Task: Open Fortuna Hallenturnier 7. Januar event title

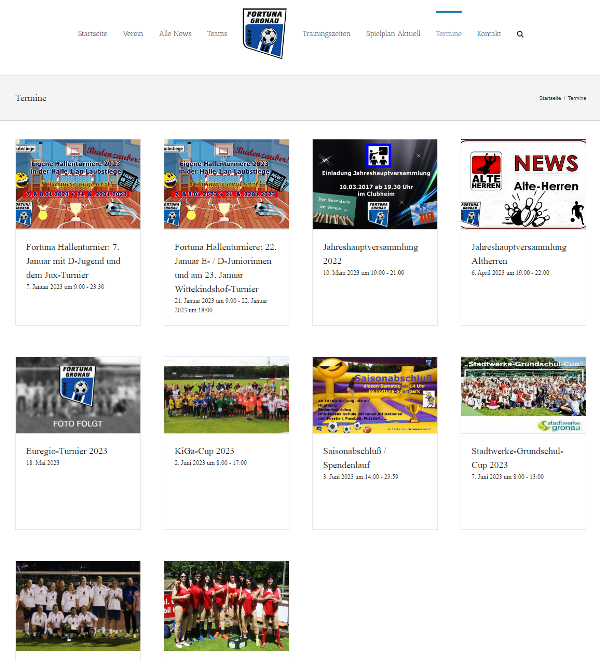Action: 73,261
